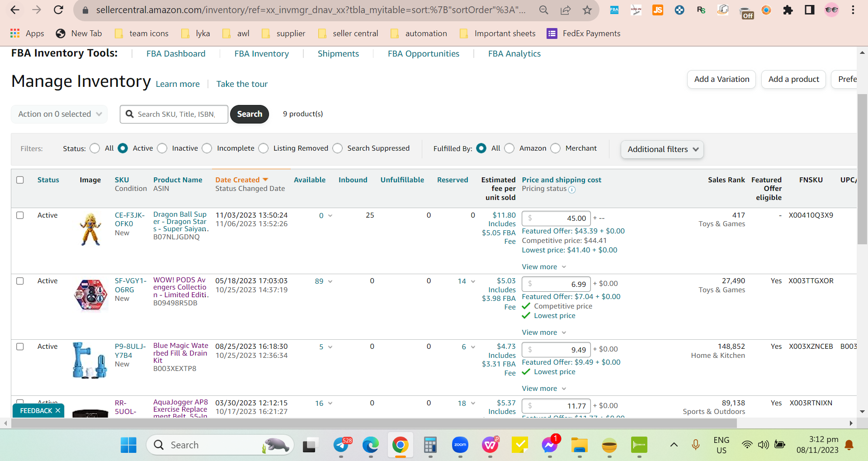The image size is (868, 461).
Task: Open Calculator from the taskbar
Action: [430, 445]
